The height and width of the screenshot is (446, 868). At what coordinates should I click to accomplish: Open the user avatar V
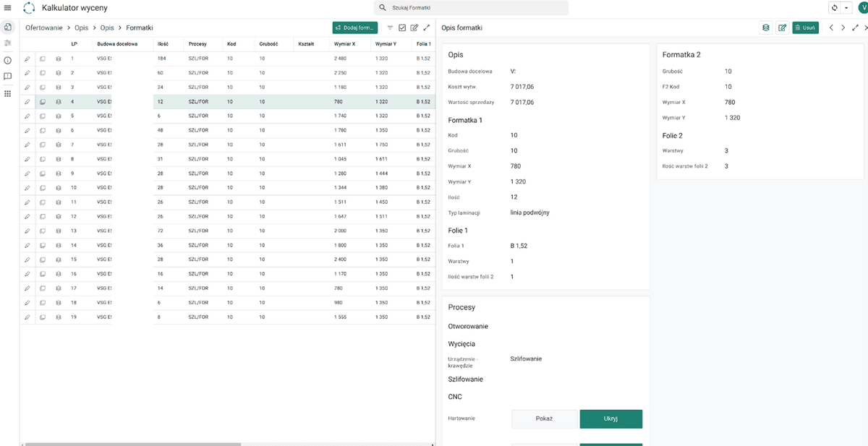[x=864, y=7]
